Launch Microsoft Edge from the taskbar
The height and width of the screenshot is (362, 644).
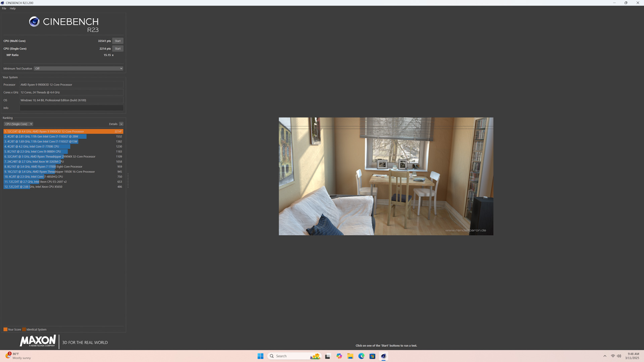(361, 356)
